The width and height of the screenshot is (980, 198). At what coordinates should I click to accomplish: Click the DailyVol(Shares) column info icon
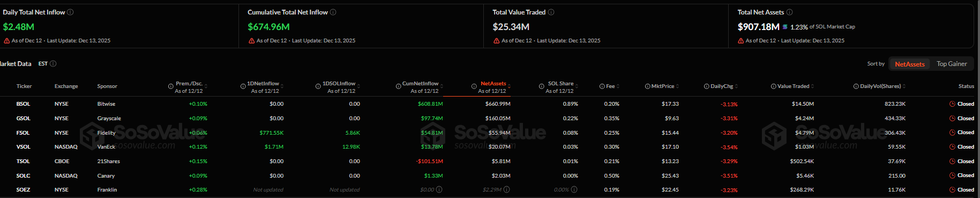[x=856, y=86]
